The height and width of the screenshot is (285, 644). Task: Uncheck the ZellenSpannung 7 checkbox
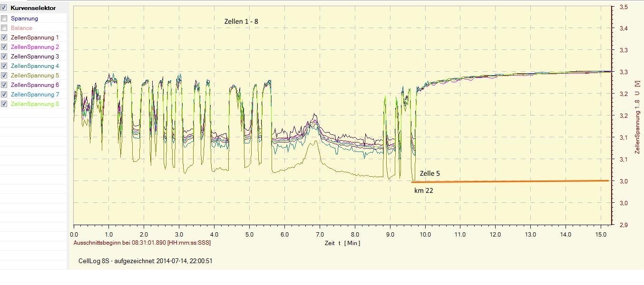(x=4, y=95)
